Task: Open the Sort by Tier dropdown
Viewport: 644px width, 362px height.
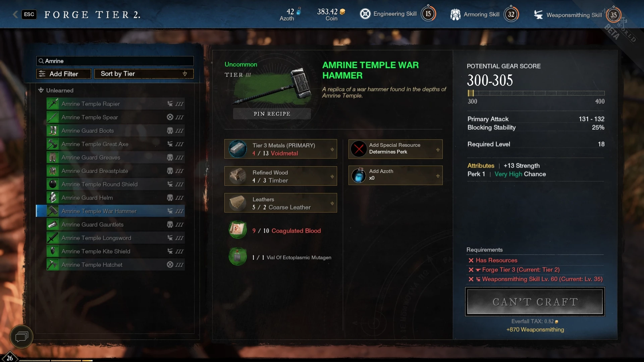Action: pyautogui.click(x=144, y=74)
